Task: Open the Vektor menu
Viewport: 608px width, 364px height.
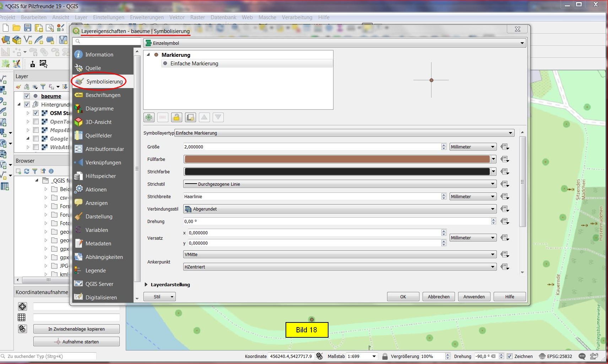Action: [177, 17]
